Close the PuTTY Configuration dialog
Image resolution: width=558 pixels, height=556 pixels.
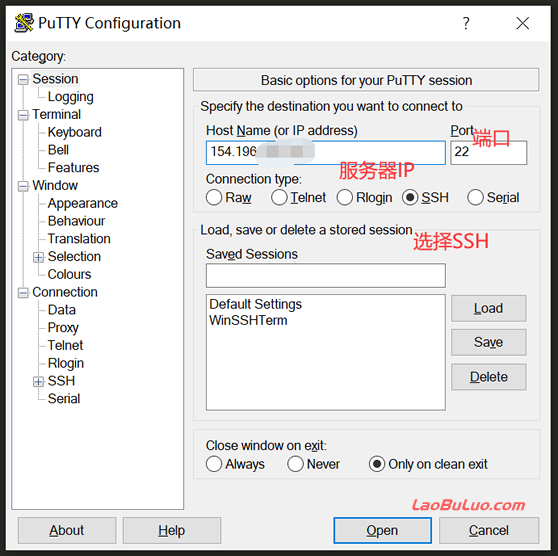522,23
